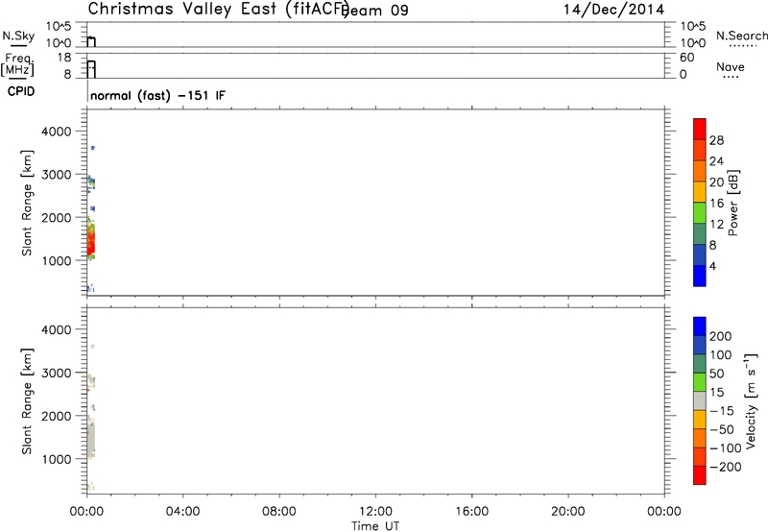Click the blue bottom segment of Power colorbar
This screenshot has height=532, width=768.
[700, 276]
